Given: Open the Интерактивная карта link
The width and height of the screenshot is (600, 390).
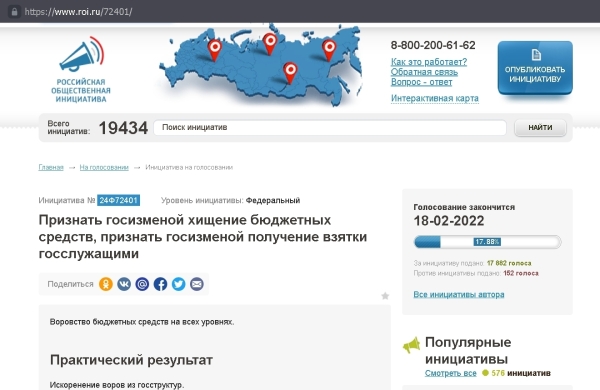Looking at the screenshot, I should [435, 98].
